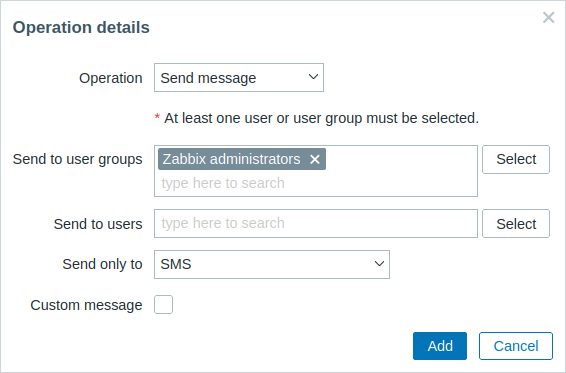The image size is (566, 373).
Task: Open the Operation dropdown showing Send message
Action: point(239,78)
